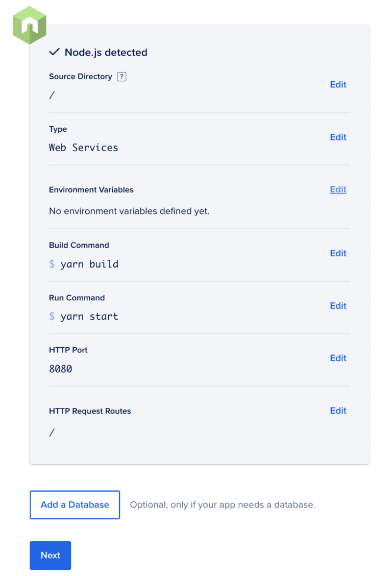
Task: Edit the HTTP Port value
Action: pos(338,358)
